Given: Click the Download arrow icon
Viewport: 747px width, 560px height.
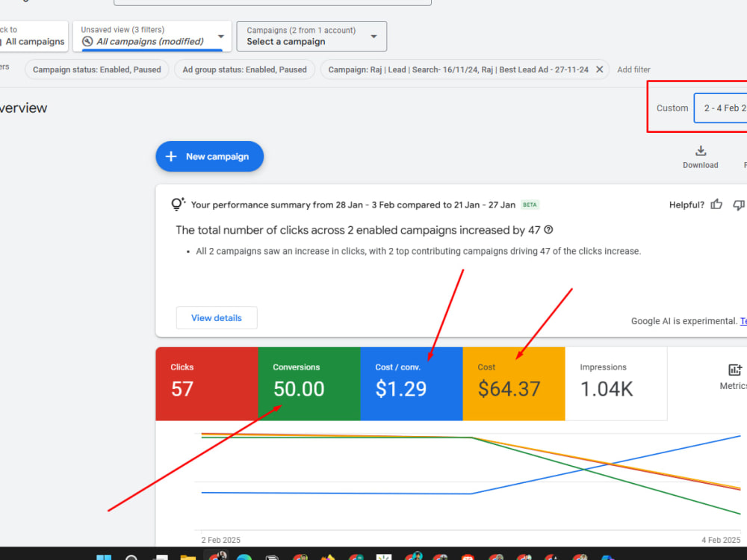Looking at the screenshot, I should point(701,151).
